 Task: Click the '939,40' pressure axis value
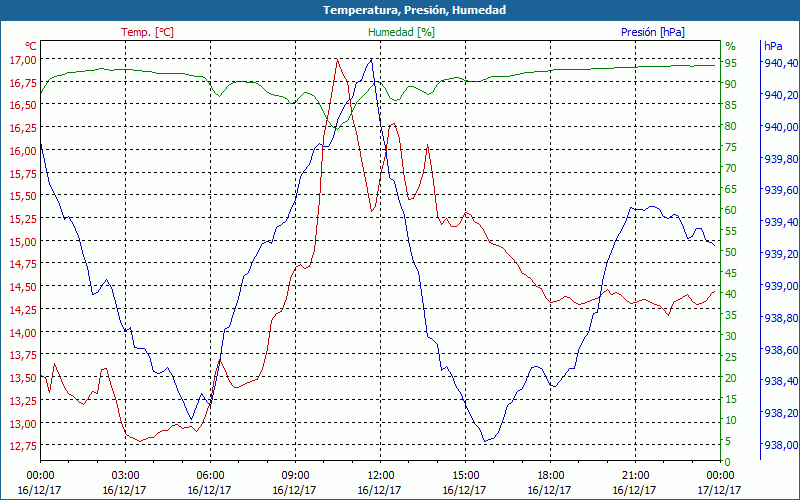click(779, 222)
